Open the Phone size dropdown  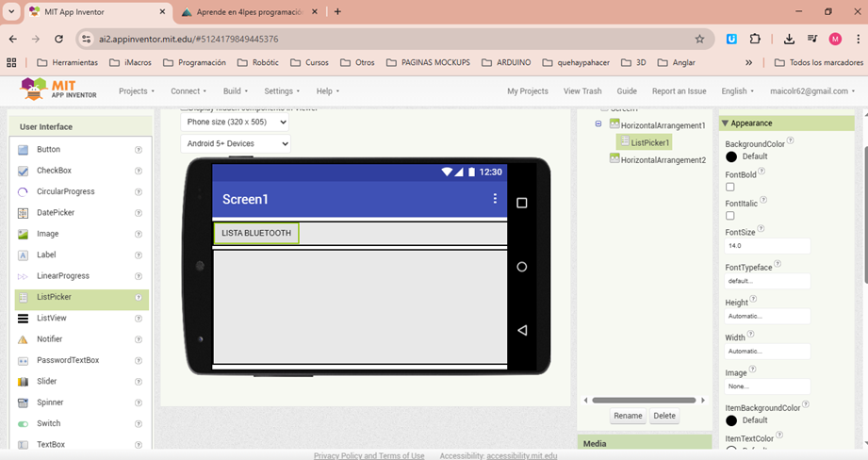pyautogui.click(x=235, y=122)
